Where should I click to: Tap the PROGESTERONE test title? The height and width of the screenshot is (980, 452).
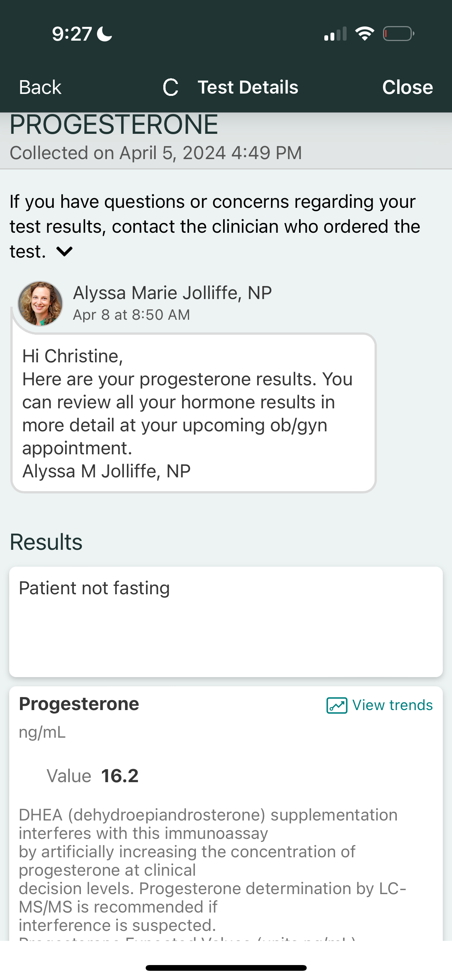(114, 125)
